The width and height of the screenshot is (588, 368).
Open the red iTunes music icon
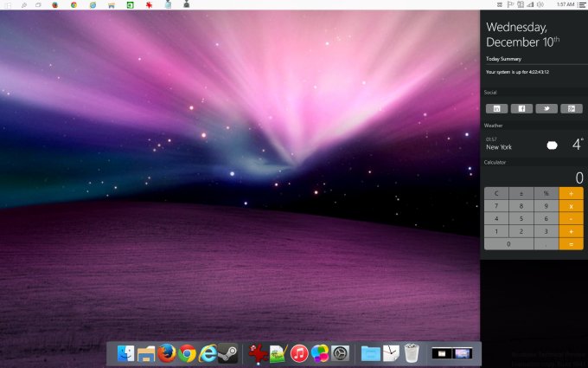(299, 353)
